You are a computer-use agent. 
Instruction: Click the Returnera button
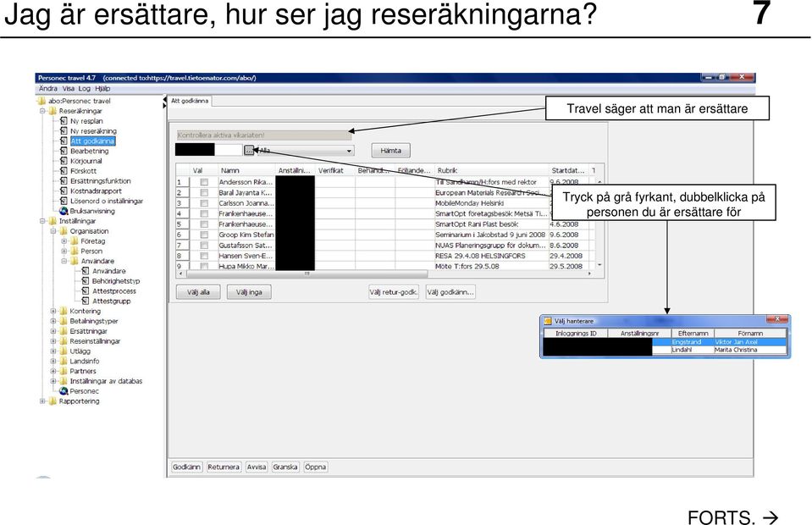[224, 467]
